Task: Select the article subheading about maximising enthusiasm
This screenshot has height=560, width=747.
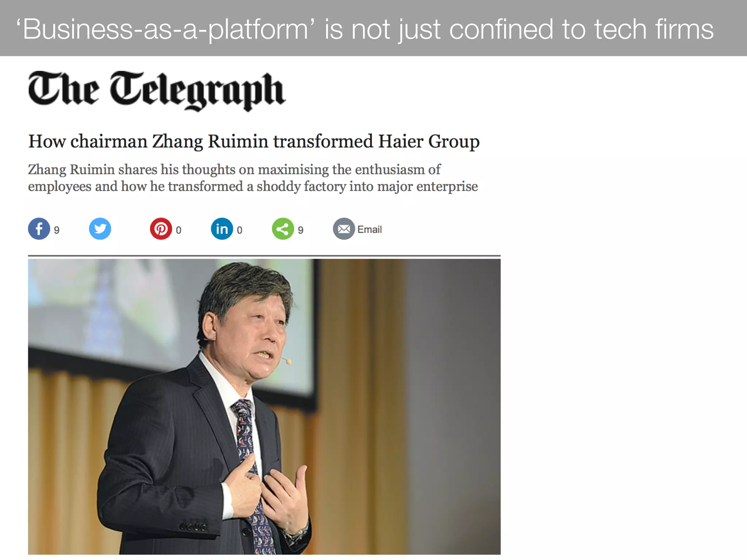Action: (x=253, y=178)
